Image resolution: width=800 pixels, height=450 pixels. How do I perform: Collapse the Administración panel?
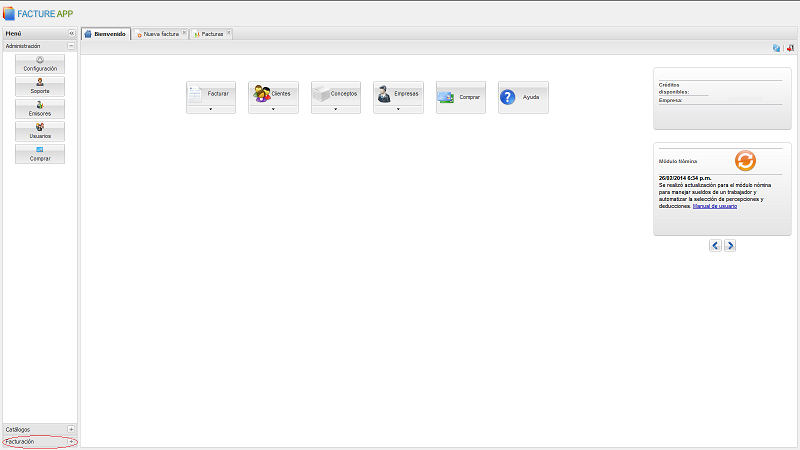tap(71, 46)
